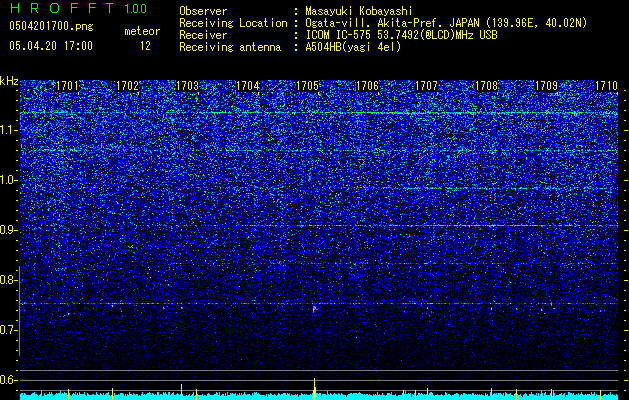629x400 pixels.
Task: Pick the 1706 time marker
Action: 367,86
